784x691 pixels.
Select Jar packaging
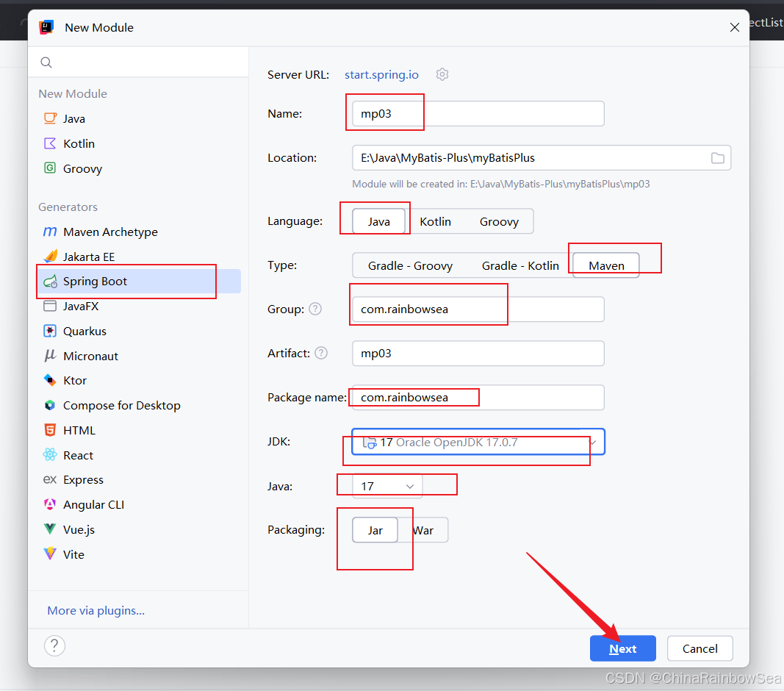tap(375, 530)
